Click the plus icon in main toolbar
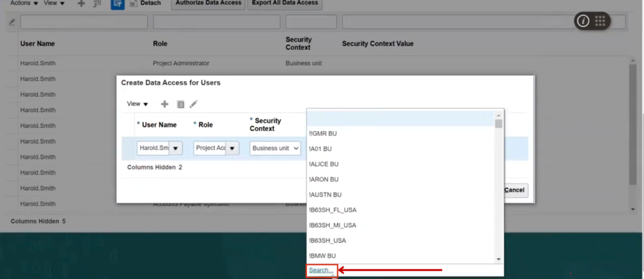Image resolution: width=644 pixels, height=279 pixels. coord(80,3)
